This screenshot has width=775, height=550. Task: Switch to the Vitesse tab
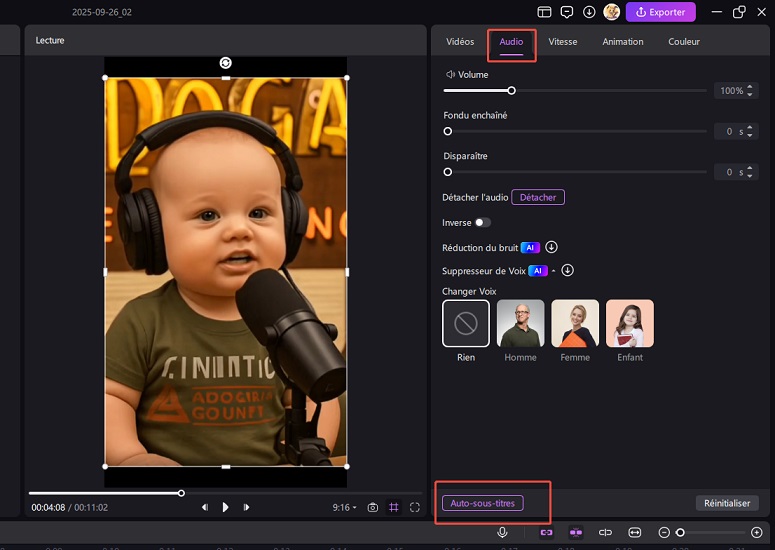(562, 42)
